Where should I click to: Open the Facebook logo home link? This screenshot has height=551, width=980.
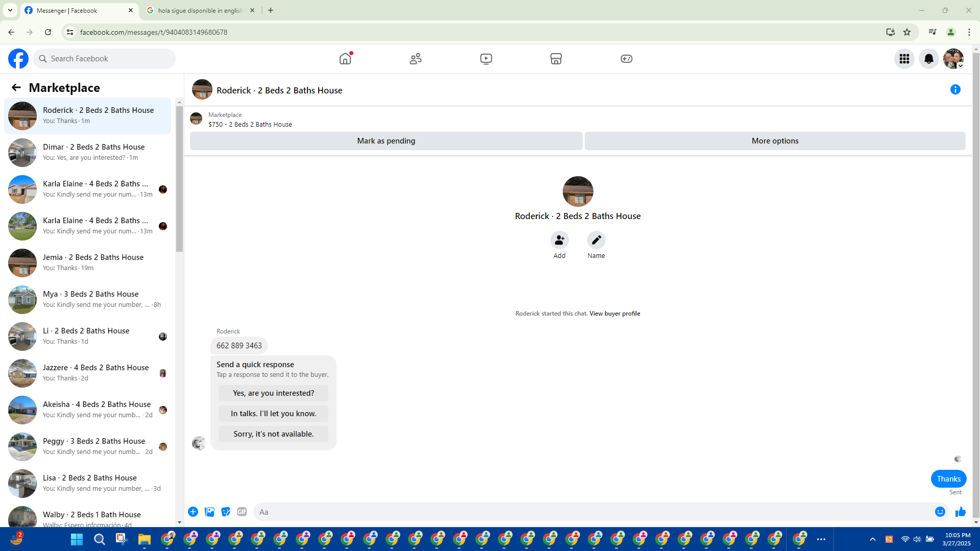[18, 59]
